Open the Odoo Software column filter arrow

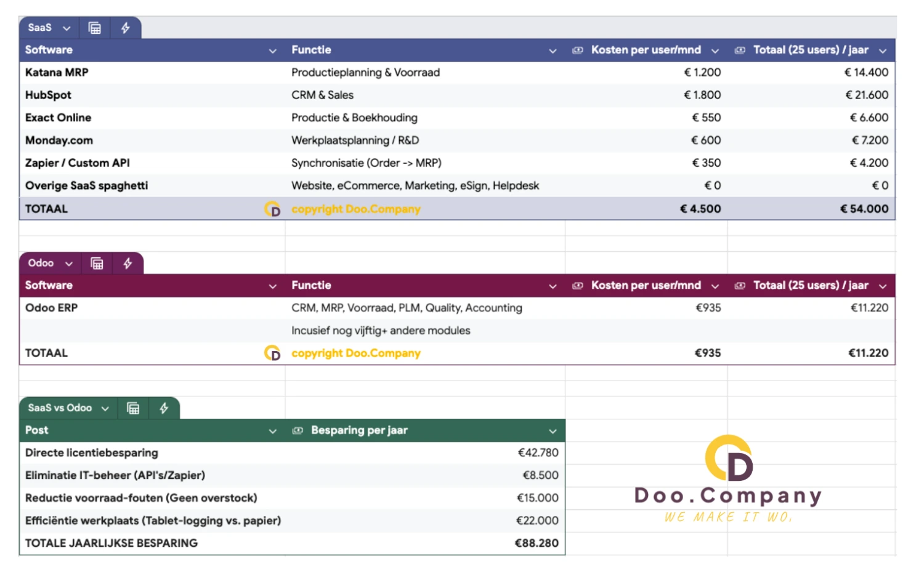273,286
